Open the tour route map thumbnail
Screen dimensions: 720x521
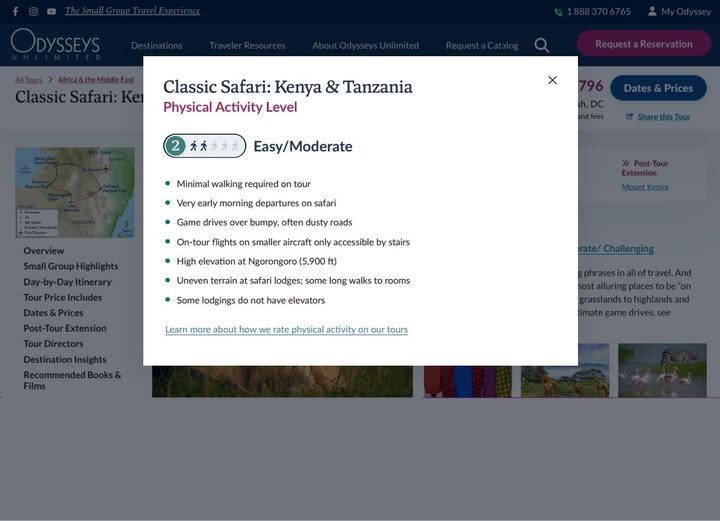[x=75, y=192]
